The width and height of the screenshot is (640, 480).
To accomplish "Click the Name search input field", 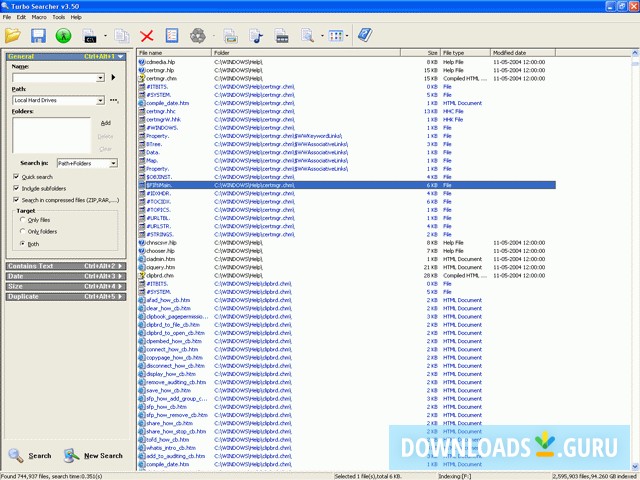I will pos(56,77).
